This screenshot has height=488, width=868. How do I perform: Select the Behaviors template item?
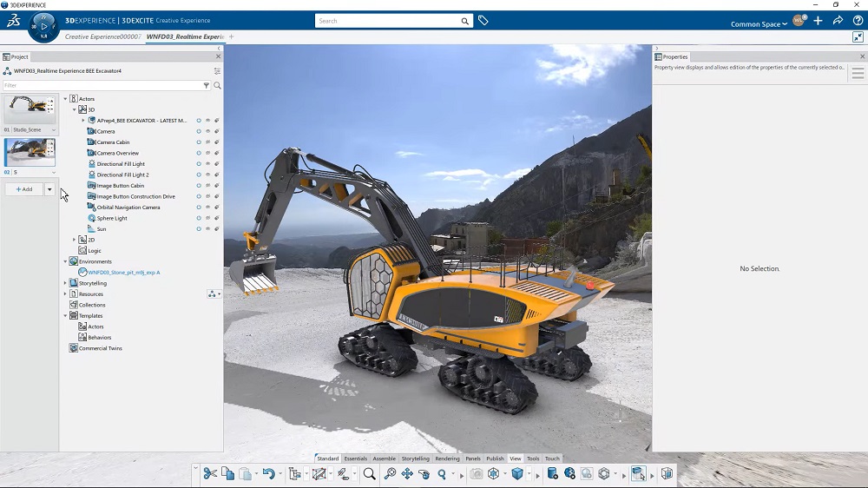coord(100,337)
